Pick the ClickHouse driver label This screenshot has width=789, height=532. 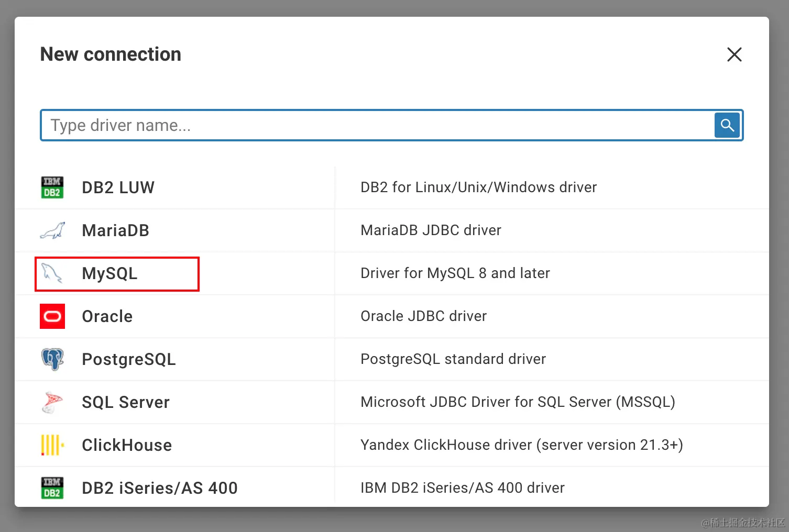(x=127, y=445)
